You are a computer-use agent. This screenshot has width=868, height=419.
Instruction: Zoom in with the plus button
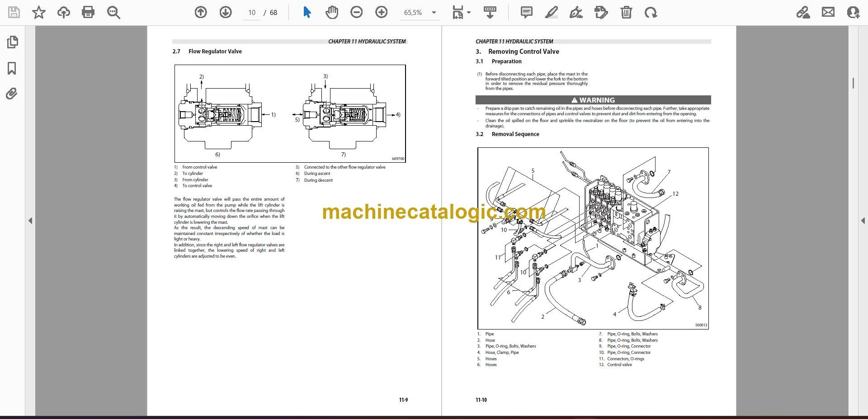pyautogui.click(x=382, y=13)
